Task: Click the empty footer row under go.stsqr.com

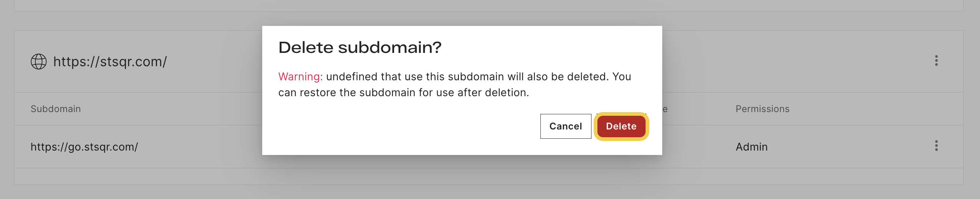Action: (489, 176)
